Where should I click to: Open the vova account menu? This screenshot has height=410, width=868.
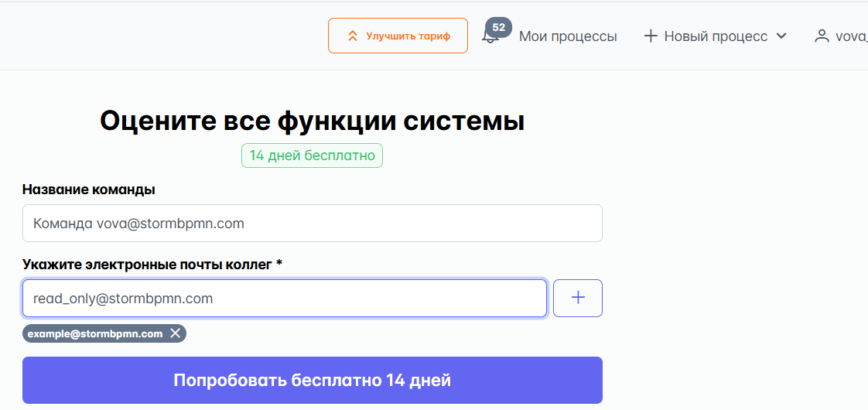click(x=852, y=36)
